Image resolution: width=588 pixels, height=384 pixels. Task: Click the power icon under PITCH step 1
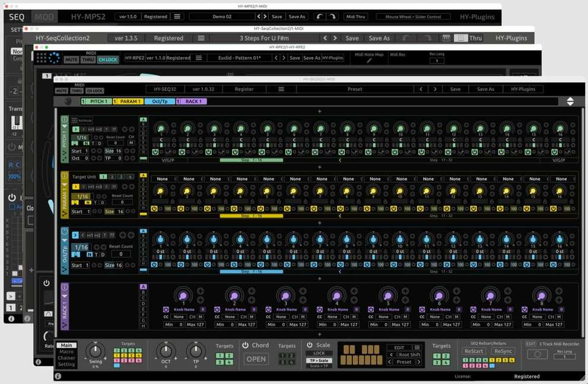click(x=154, y=152)
